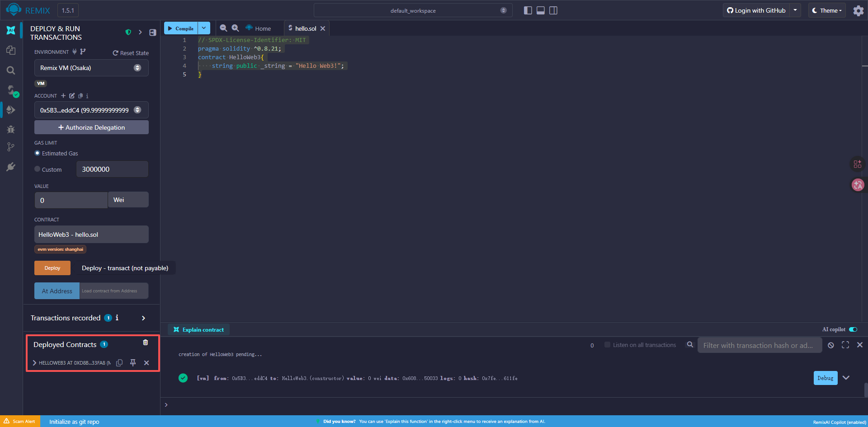Open the Debugger sidebar icon
This screenshot has height=427, width=868.
11,130
